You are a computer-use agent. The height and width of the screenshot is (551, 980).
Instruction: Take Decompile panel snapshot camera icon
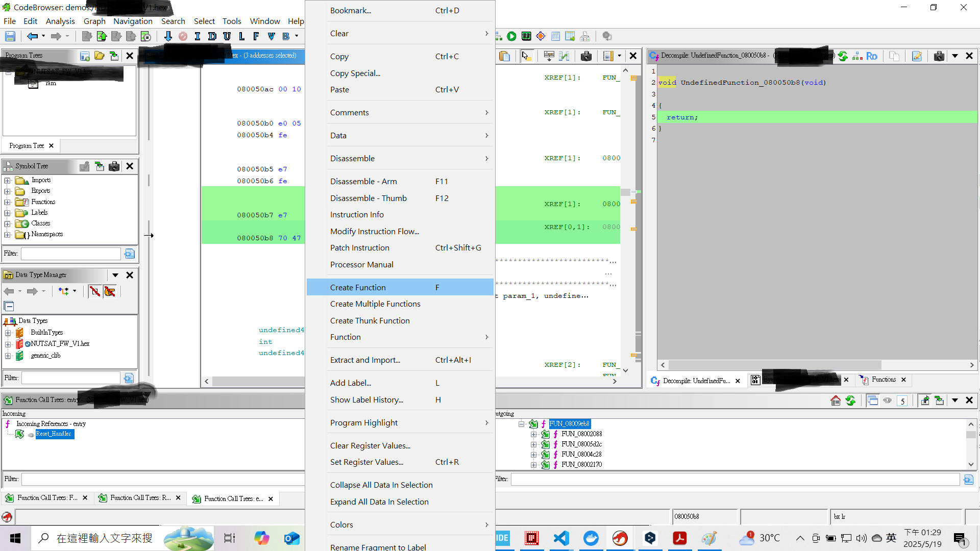click(939, 56)
